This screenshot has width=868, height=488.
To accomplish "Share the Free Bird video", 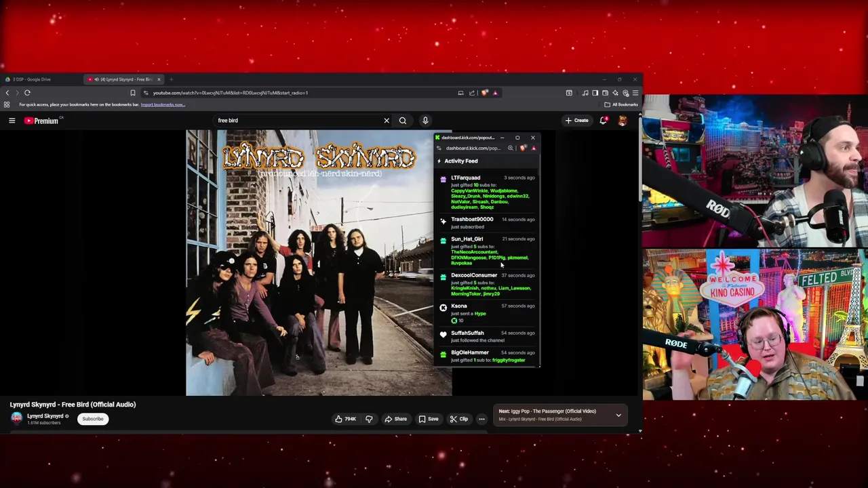I will [396, 419].
